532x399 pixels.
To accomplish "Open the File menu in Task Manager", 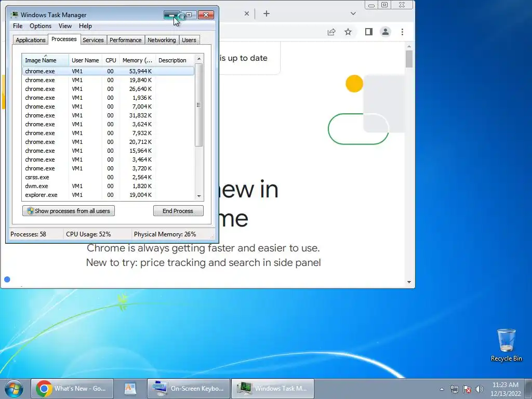I will (18, 26).
